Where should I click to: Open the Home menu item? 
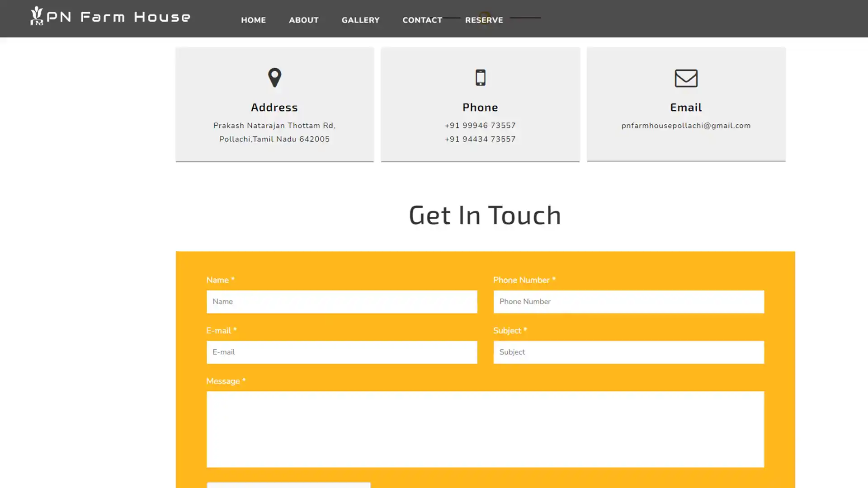pos(253,20)
